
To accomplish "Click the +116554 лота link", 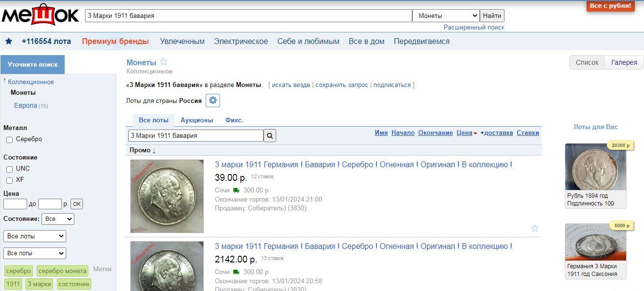I will point(46,42).
